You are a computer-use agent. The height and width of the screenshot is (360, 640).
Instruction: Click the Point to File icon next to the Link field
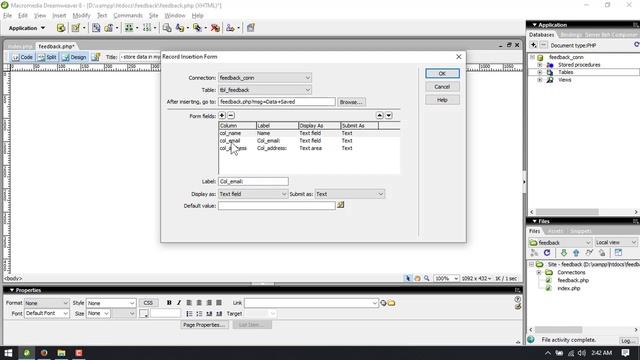[383, 303]
